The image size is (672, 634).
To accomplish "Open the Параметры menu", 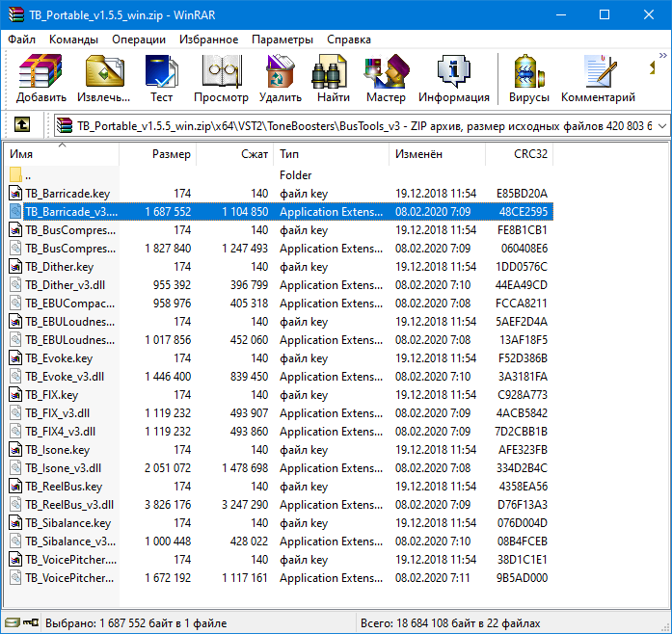I will 282,40.
